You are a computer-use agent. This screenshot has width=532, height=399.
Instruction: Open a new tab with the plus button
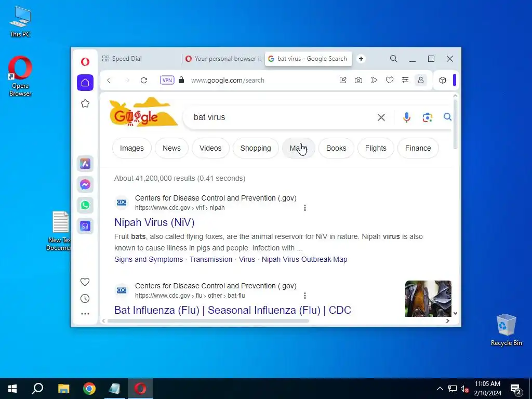click(361, 59)
